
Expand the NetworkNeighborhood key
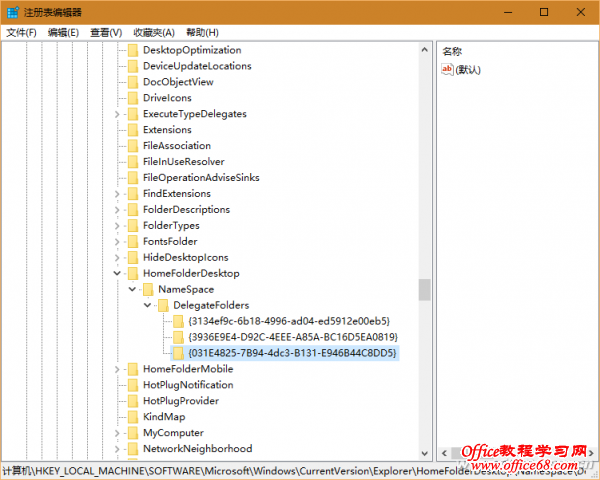117,449
